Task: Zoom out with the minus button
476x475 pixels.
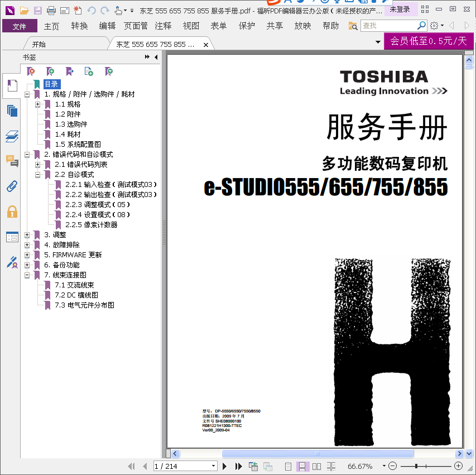Action: [392, 466]
